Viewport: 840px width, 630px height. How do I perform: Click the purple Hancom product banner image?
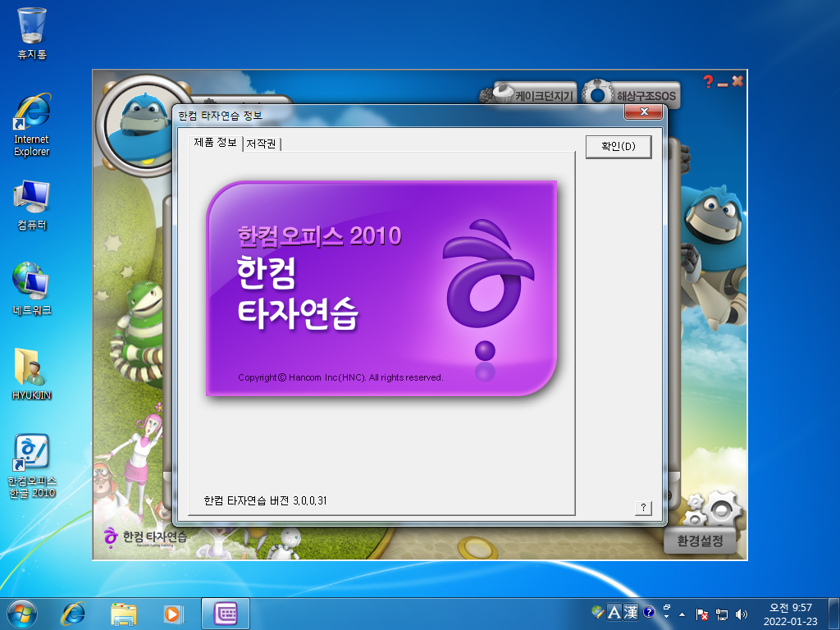click(x=381, y=289)
